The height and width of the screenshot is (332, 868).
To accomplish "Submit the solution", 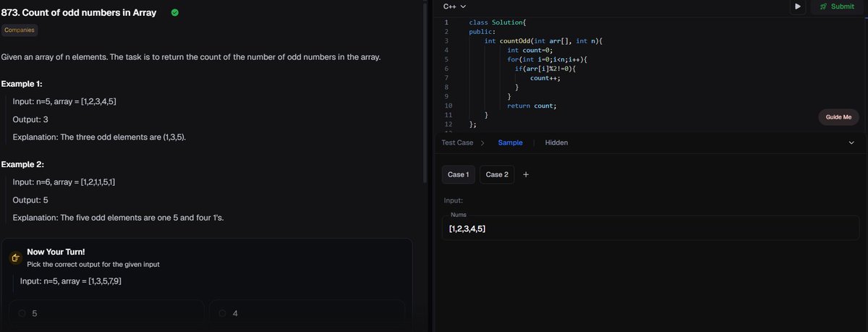I will click(x=837, y=7).
